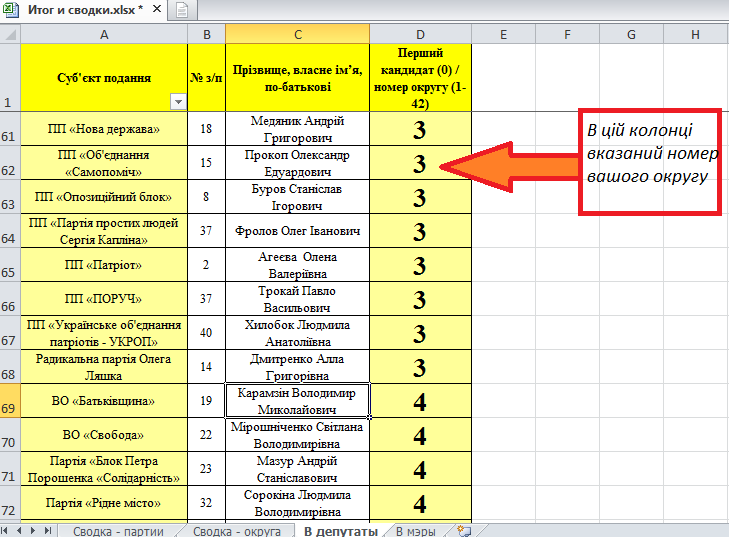Select number 40 in Хилобок row
The width and height of the screenshot is (729, 537).
206,332
